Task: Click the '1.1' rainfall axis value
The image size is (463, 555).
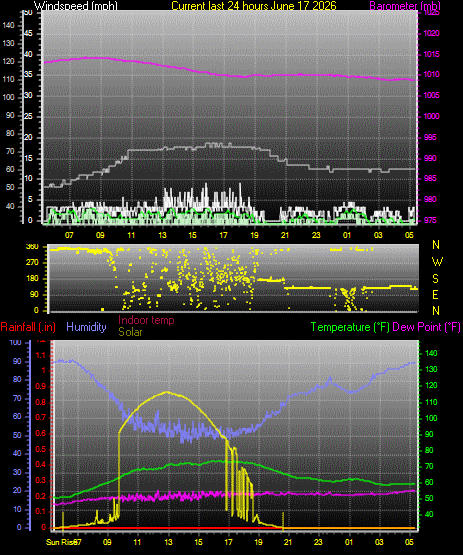Action: click(41, 355)
